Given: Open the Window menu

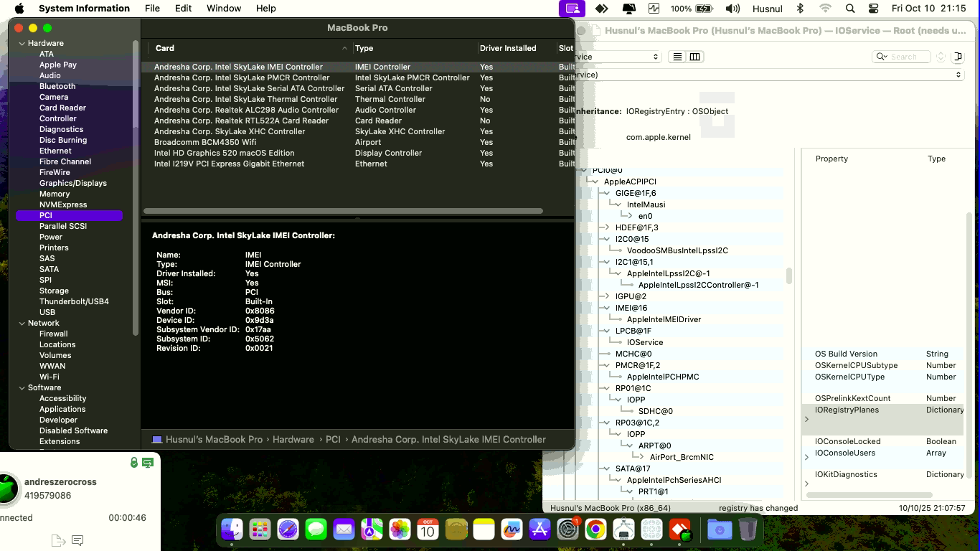Looking at the screenshot, I should 224,9.
